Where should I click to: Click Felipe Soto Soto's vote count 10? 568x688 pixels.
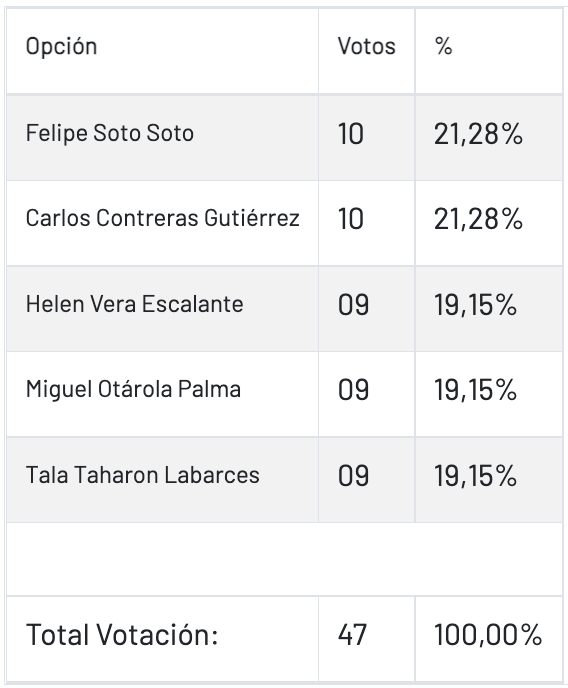click(351, 134)
